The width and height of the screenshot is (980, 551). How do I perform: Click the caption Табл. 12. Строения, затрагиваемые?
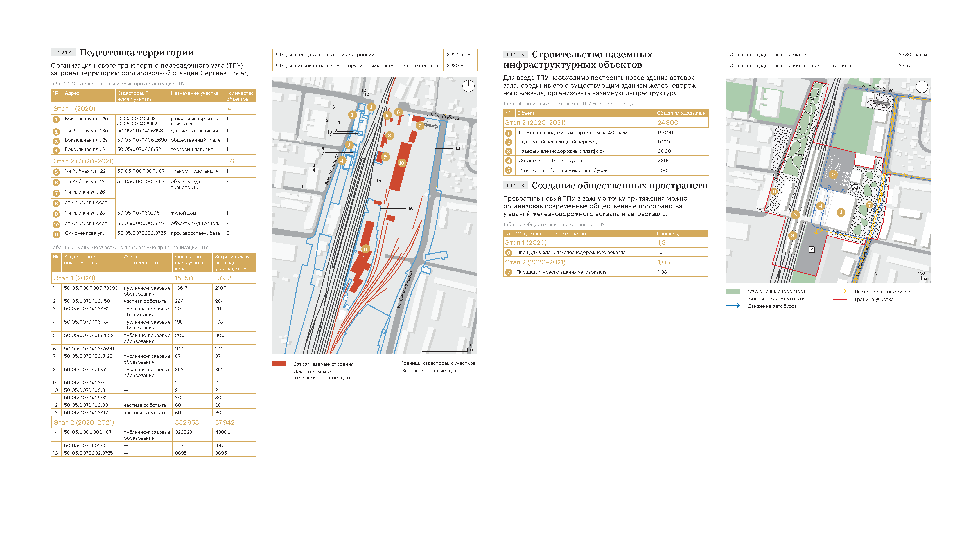(118, 84)
